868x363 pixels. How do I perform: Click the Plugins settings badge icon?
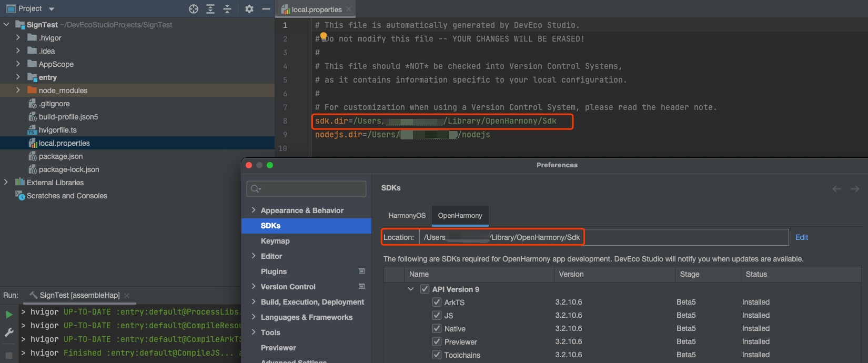click(x=361, y=271)
